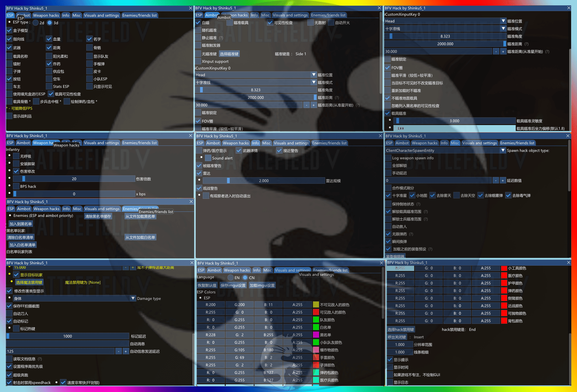Open the Head 瞄准位置 dropdown in the top-right window
The width and height of the screenshot is (577, 392).
[503, 21]
